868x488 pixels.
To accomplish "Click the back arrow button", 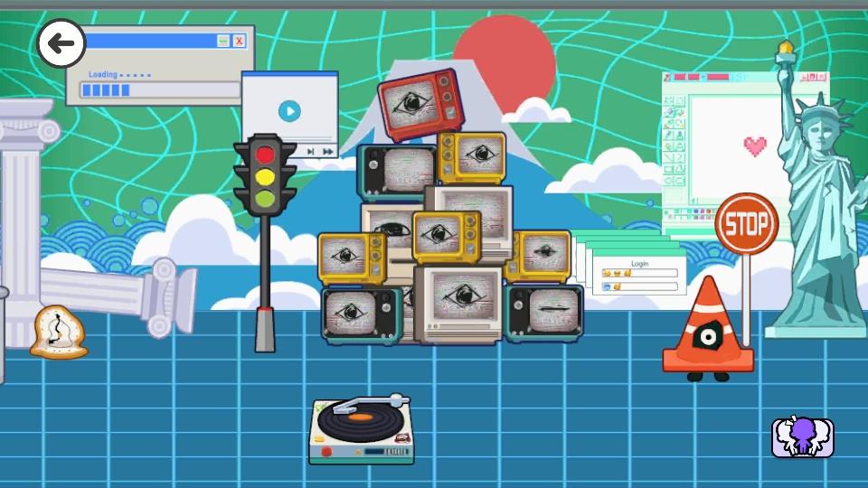I will pos(61,43).
